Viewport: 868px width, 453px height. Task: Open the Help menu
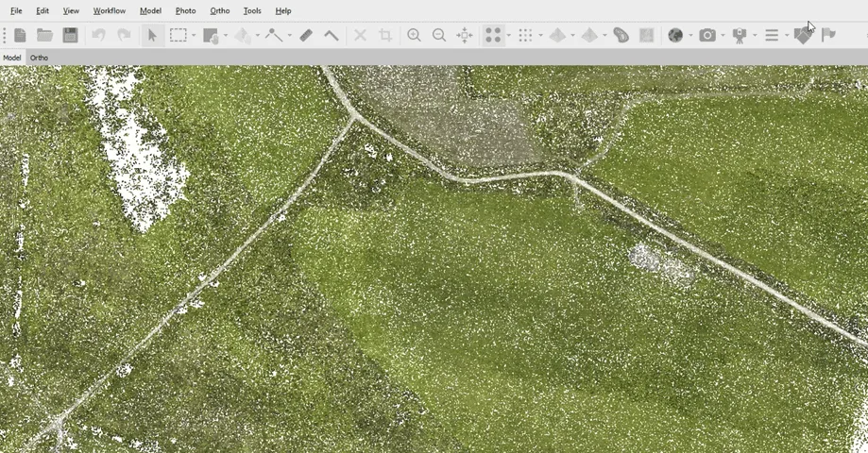coord(282,10)
